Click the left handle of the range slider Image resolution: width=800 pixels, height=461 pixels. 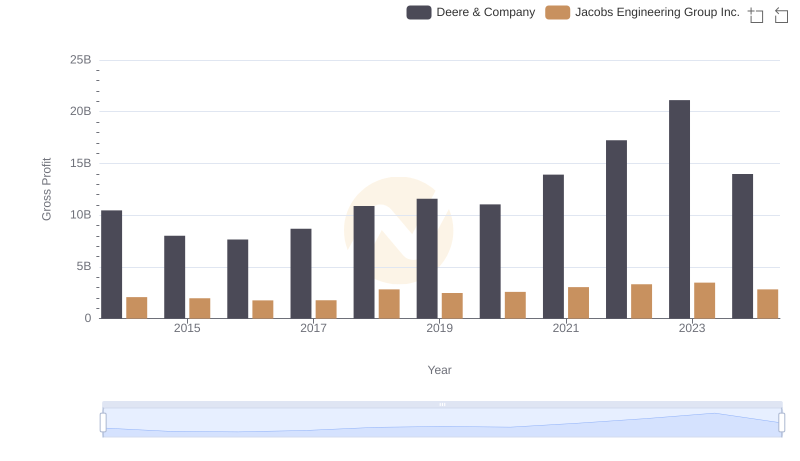click(103, 423)
